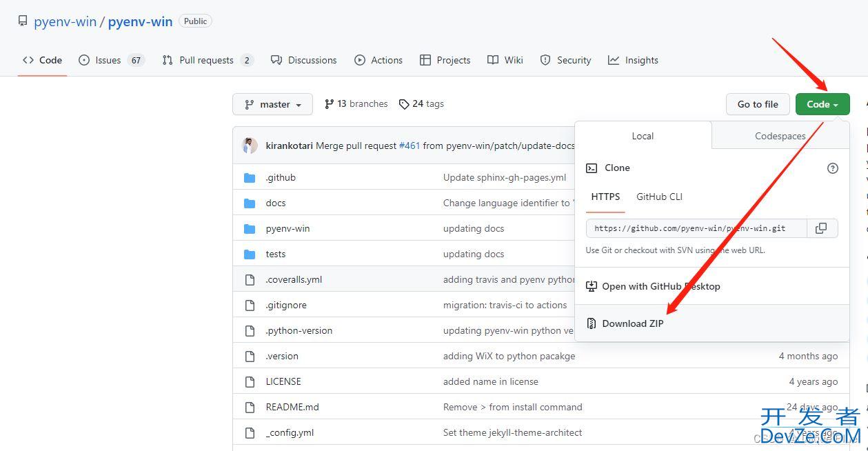Click folder icon beside .github
The height and width of the screenshot is (451, 868).
pyautogui.click(x=250, y=177)
